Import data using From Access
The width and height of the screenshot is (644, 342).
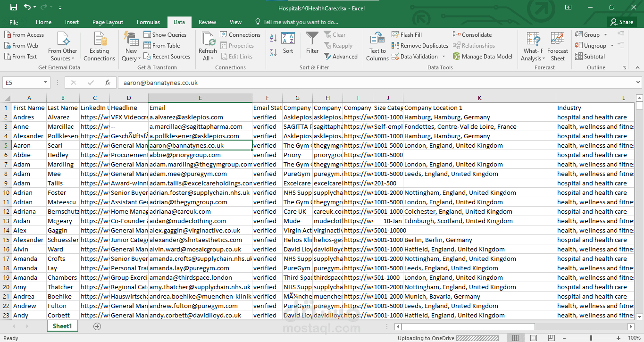(x=24, y=35)
